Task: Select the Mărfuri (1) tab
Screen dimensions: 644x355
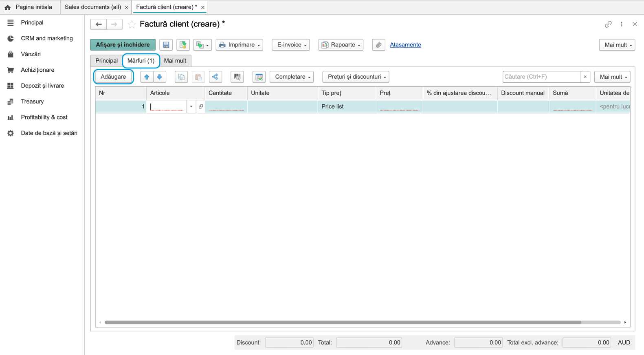Action: [141, 61]
